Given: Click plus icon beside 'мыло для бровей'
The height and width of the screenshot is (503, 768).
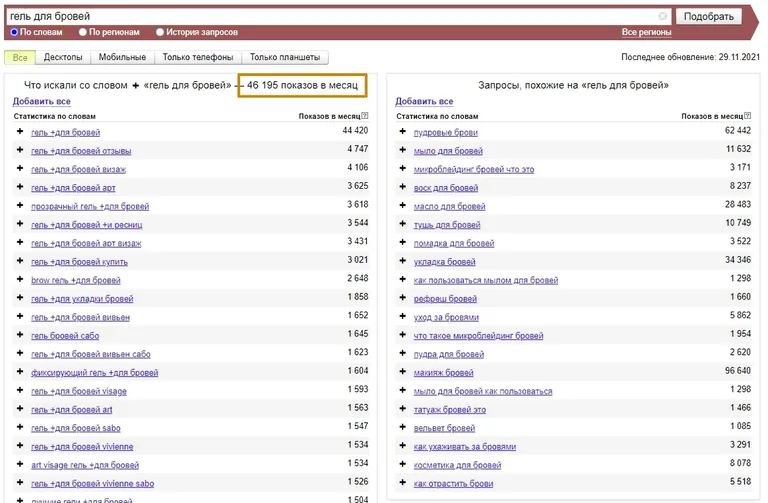Looking at the screenshot, I should point(402,151).
